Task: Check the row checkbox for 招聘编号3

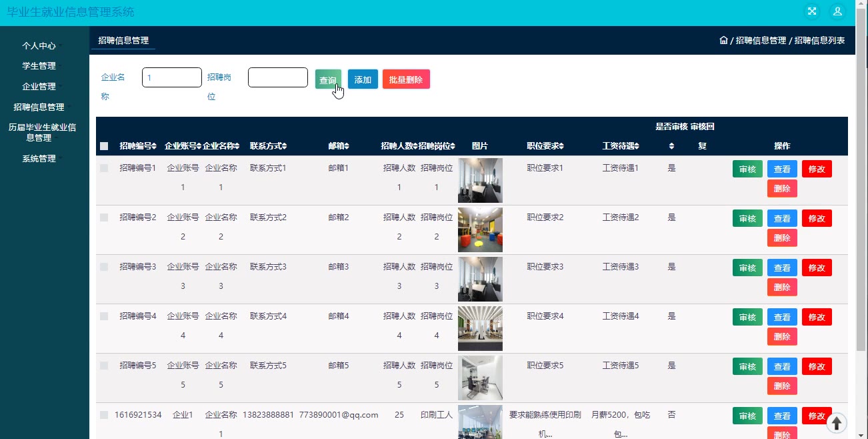Action: tap(104, 267)
